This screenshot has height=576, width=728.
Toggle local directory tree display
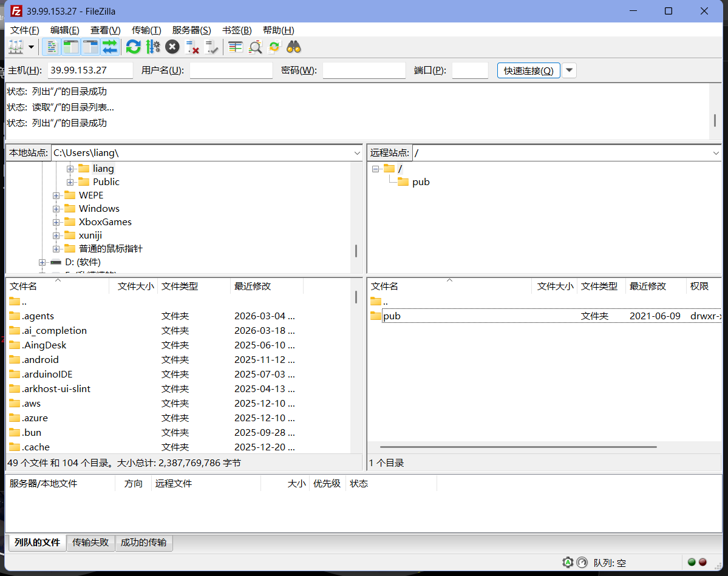(70, 47)
